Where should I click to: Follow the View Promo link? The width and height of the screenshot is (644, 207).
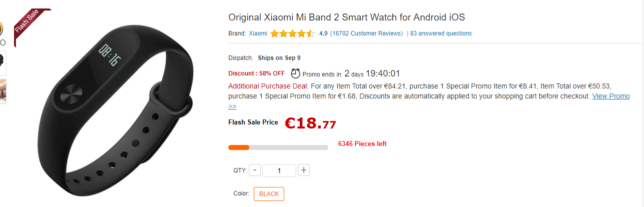pos(611,96)
